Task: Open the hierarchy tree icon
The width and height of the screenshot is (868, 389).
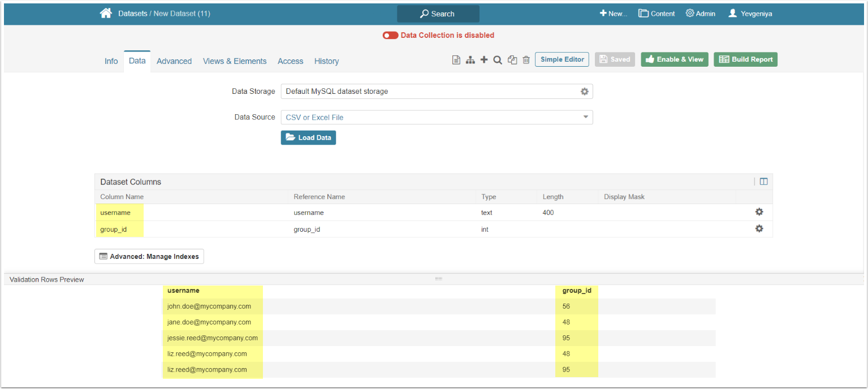Action: click(x=470, y=60)
